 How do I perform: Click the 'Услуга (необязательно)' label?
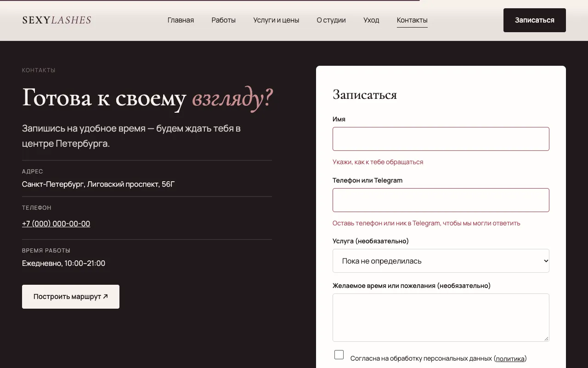[x=371, y=241]
